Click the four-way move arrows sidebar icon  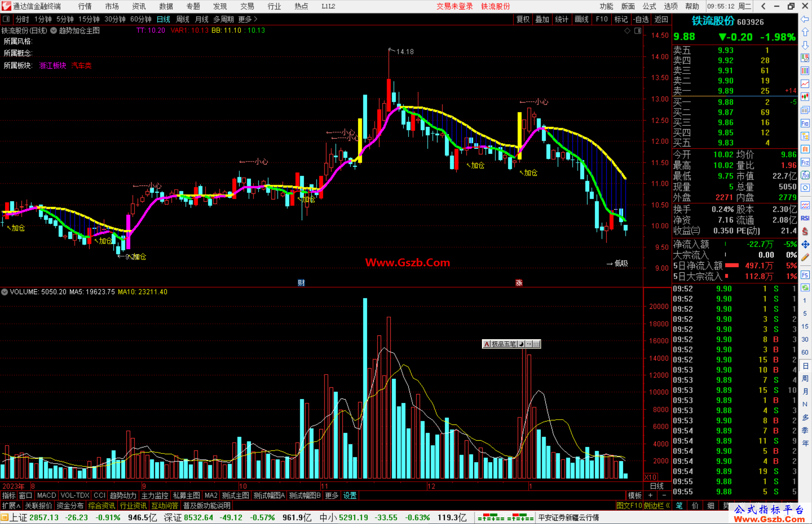(805, 245)
